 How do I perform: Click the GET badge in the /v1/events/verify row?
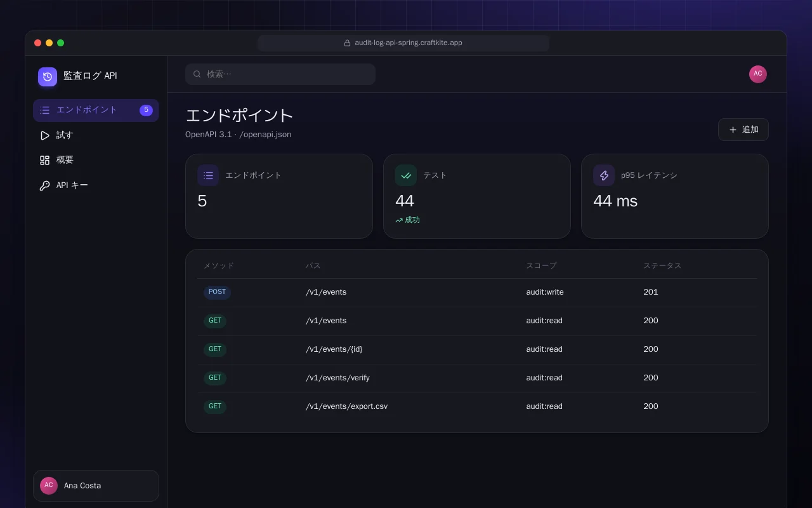(215, 378)
